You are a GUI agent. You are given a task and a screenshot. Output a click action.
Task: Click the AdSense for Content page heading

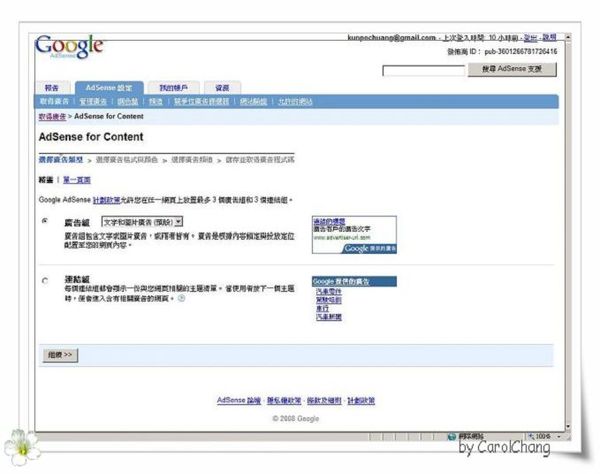[x=91, y=137]
